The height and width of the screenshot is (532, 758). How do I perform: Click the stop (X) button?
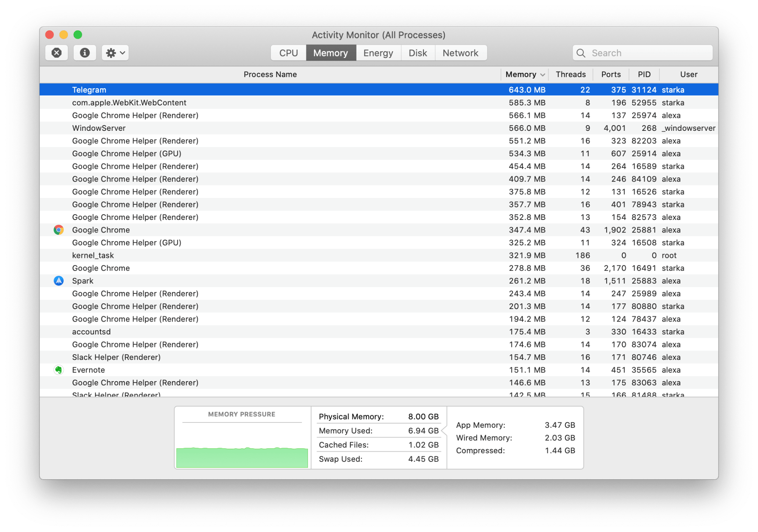click(x=57, y=52)
